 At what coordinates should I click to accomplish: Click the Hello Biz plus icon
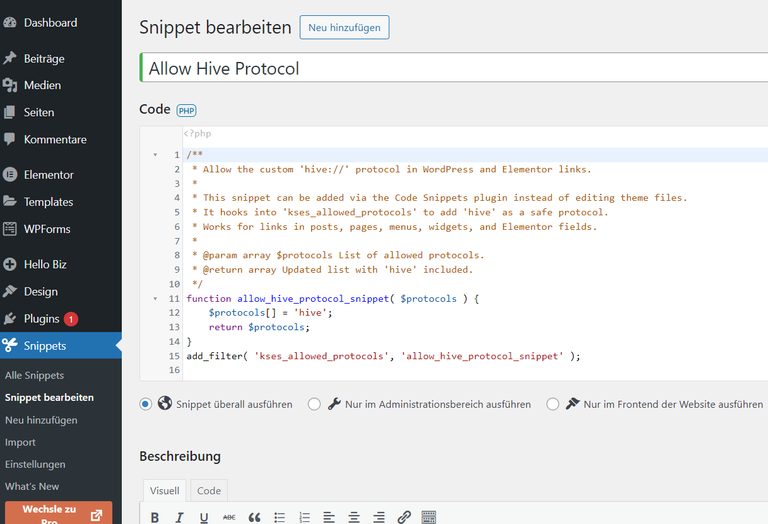pos(10,264)
